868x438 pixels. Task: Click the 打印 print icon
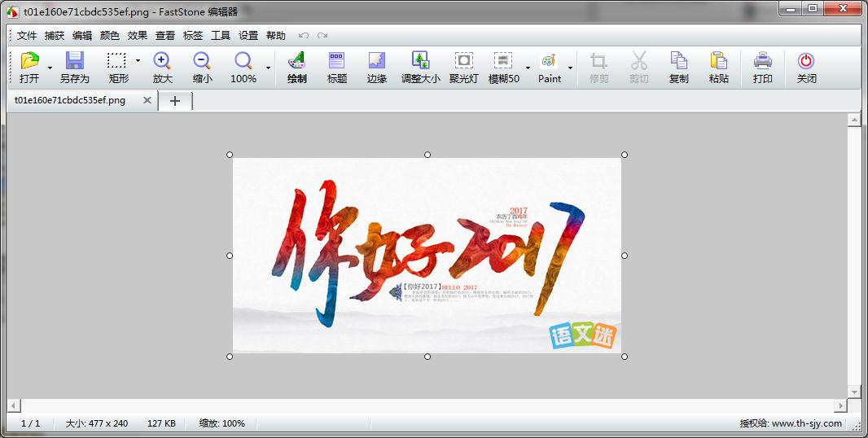[x=763, y=62]
